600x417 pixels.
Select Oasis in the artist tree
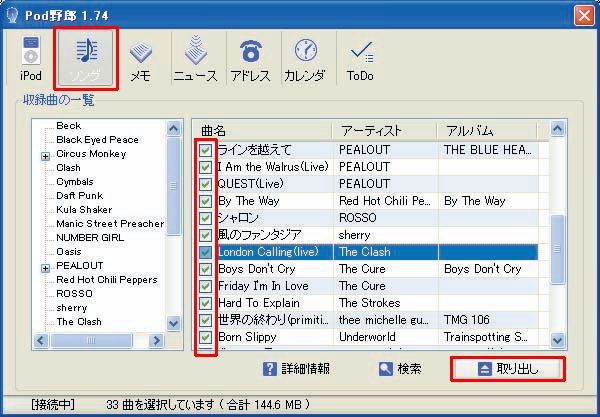(x=69, y=252)
